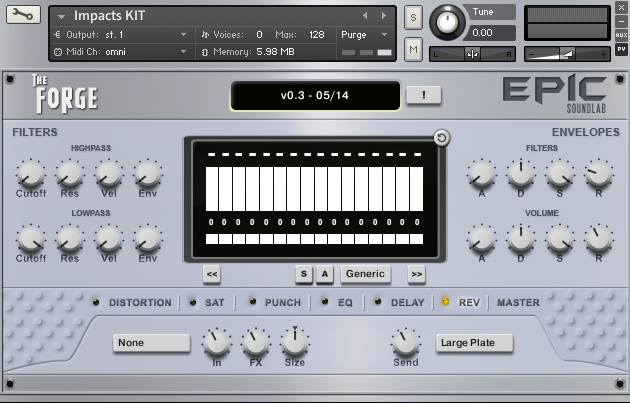
Task: Click the Lowpass Res knob
Action: click(70, 239)
